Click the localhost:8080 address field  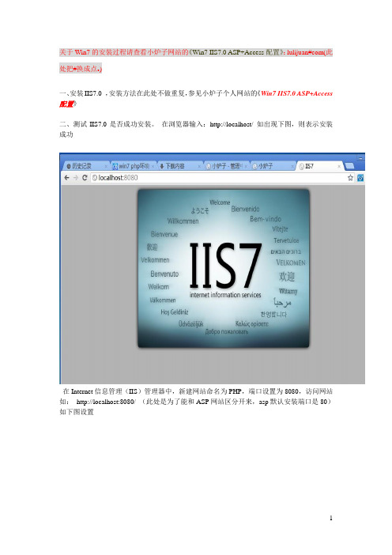[x=219, y=178]
